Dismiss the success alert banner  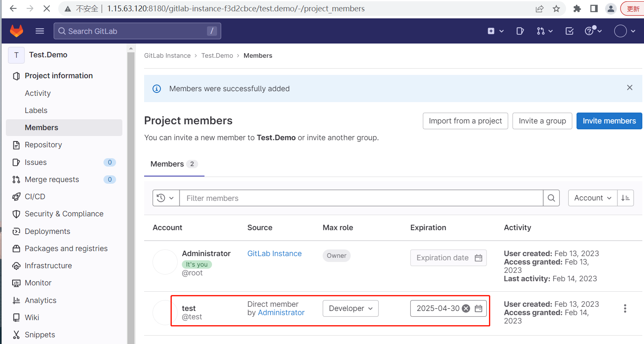pyautogui.click(x=629, y=87)
